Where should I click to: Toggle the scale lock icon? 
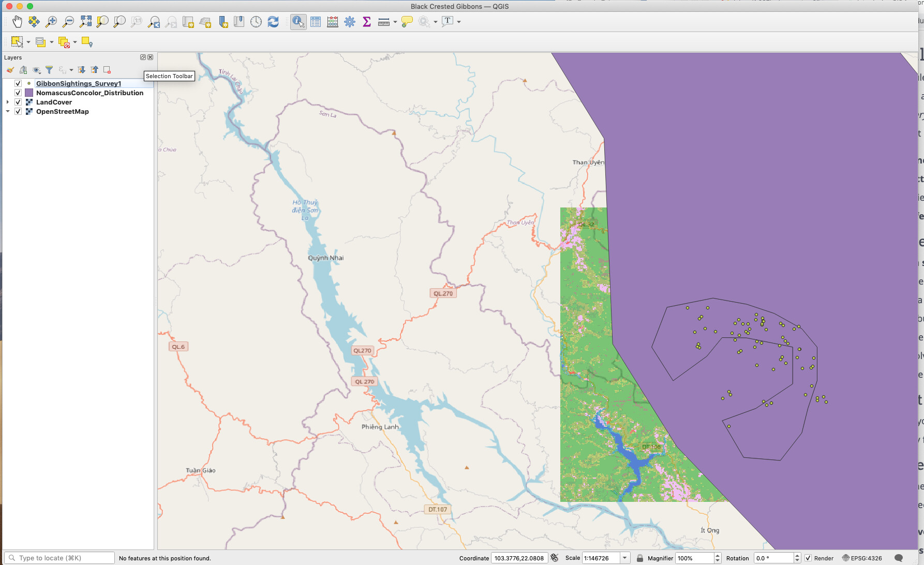click(x=640, y=558)
